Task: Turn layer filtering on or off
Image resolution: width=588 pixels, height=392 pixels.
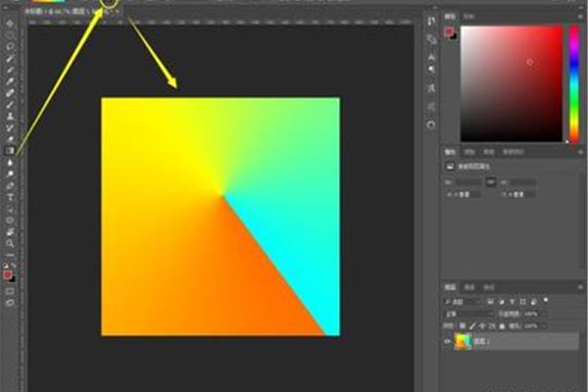Action: (546, 301)
